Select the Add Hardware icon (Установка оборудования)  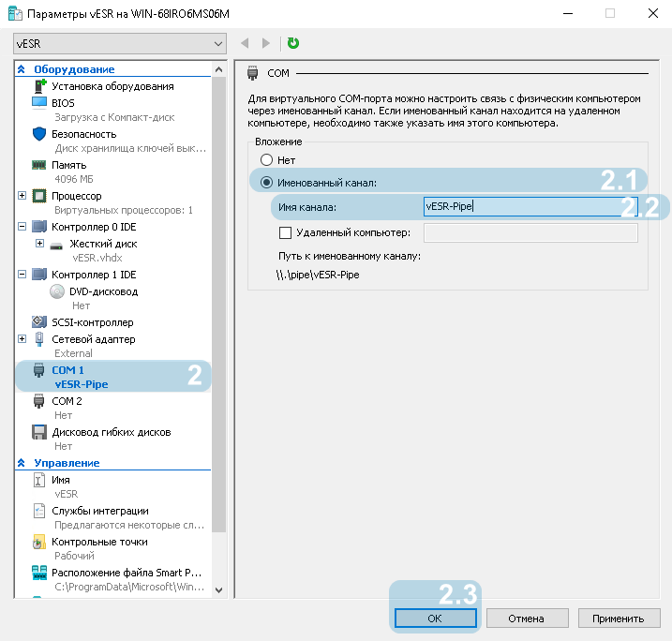click(39, 86)
